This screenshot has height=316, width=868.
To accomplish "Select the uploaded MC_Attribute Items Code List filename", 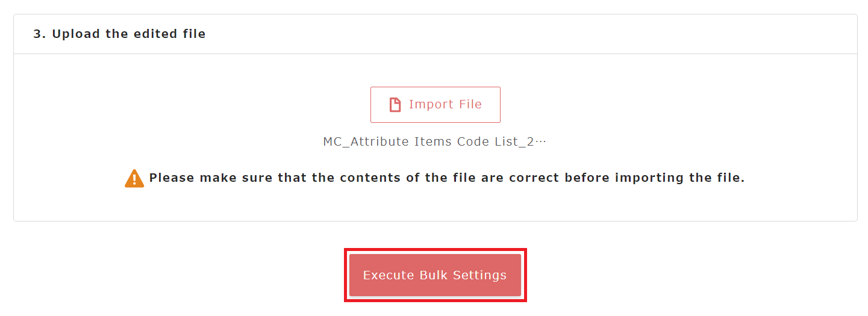I will [x=434, y=142].
